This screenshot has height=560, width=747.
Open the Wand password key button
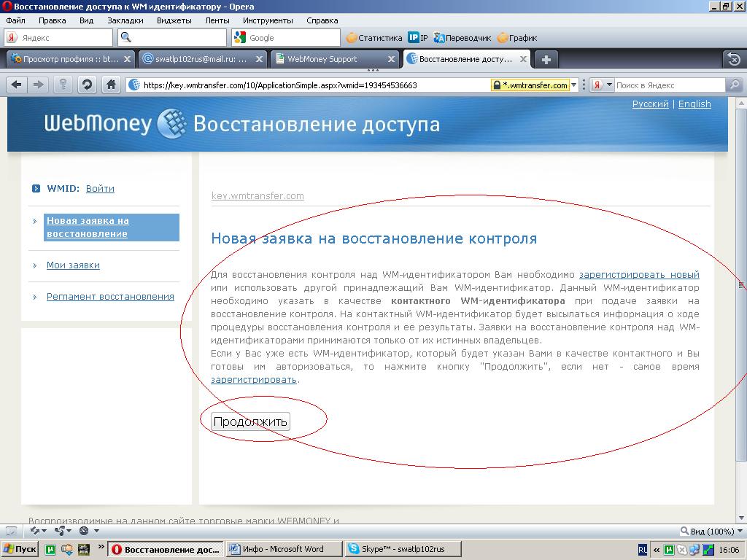[x=63, y=85]
